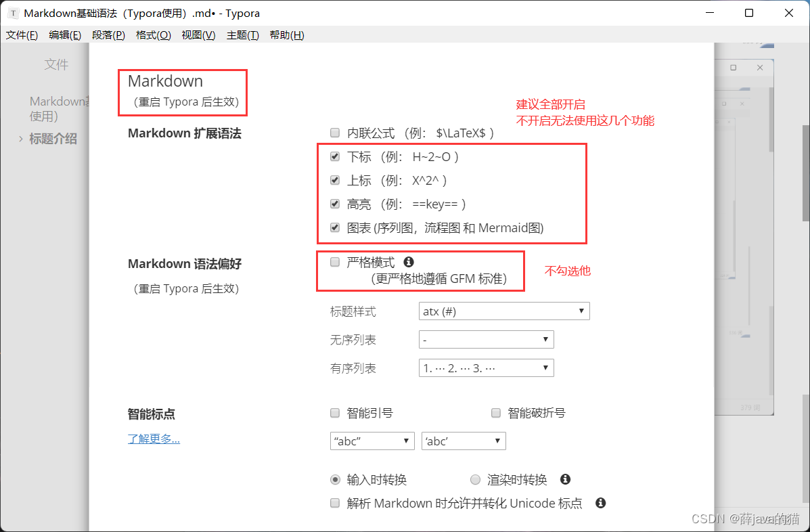This screenshot has width=810, height=532.
Task: Enable the 智能破折号 checkbox
Action: pos(495,413)
